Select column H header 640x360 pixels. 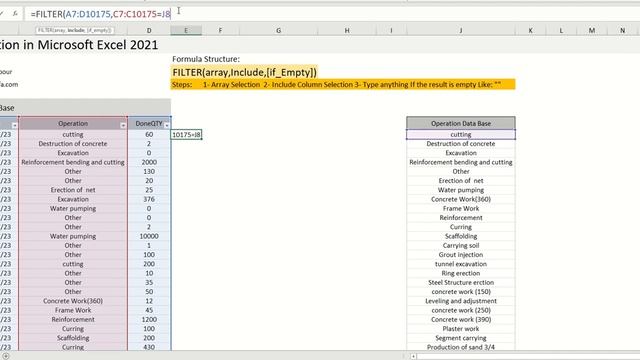pos(347,31)
